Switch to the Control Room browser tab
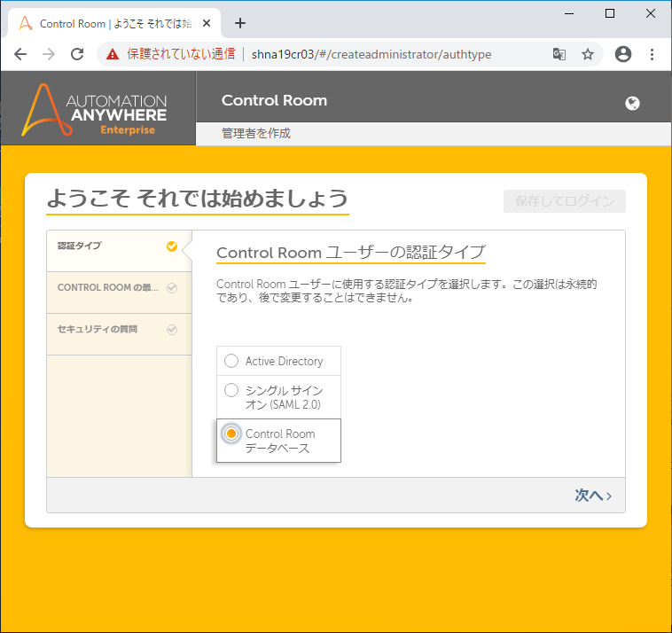This screenshot has height=633, width=672. 114,23
